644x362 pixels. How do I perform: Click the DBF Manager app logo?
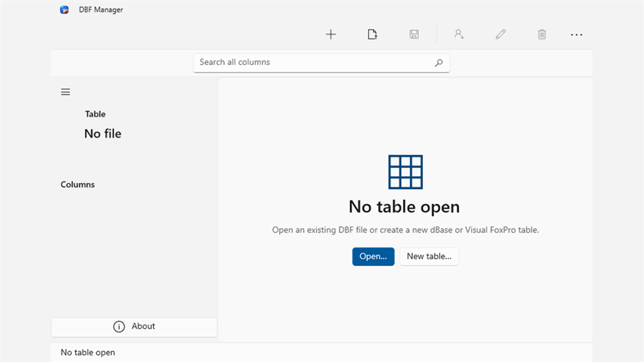click(64, 10)
